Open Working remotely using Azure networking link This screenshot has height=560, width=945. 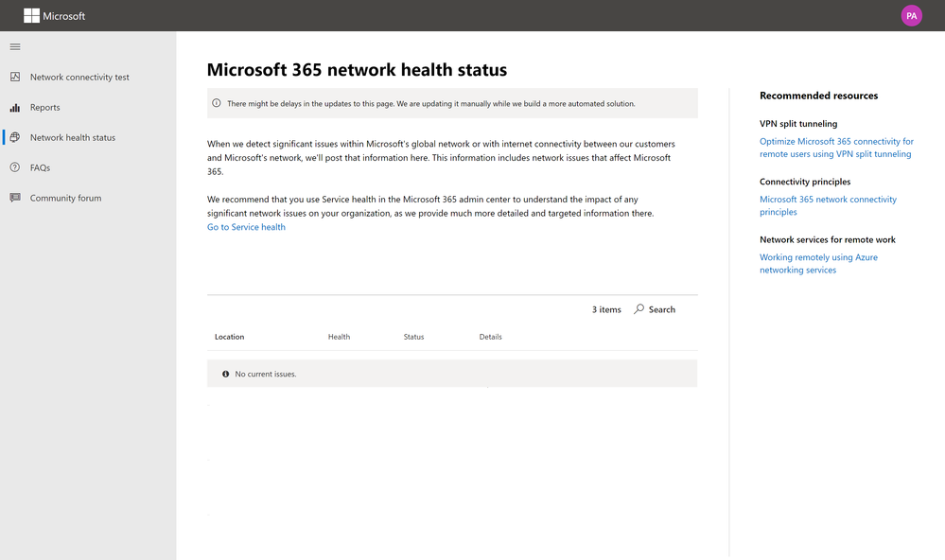[x=818, y=263]
